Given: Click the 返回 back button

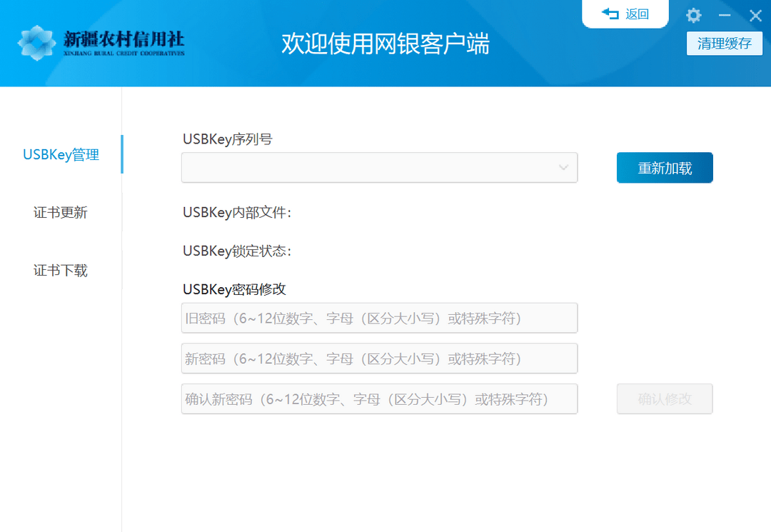Looking at the screenshot, I should click(x=625, y=14).
